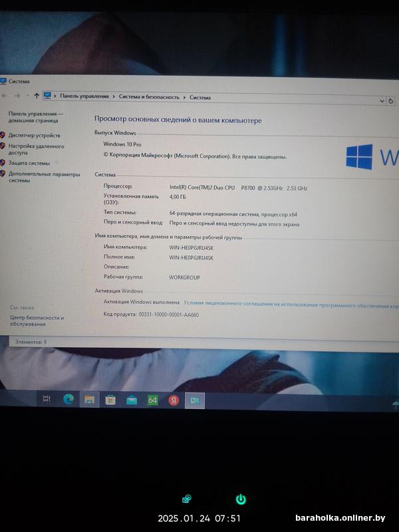Open Центр безопасности и обслуживания
Viewport: 399px width, 532px height.
[37, 321]
